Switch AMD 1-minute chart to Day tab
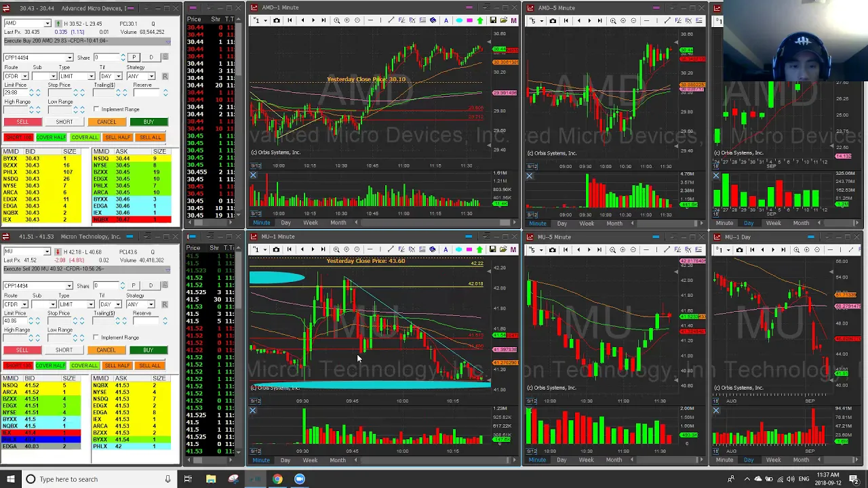 [x=285, y=222]
